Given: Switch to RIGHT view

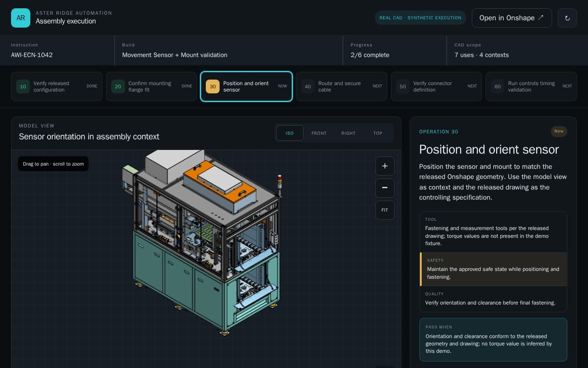Looking at the screenshot, I should [x=348, y=133].
